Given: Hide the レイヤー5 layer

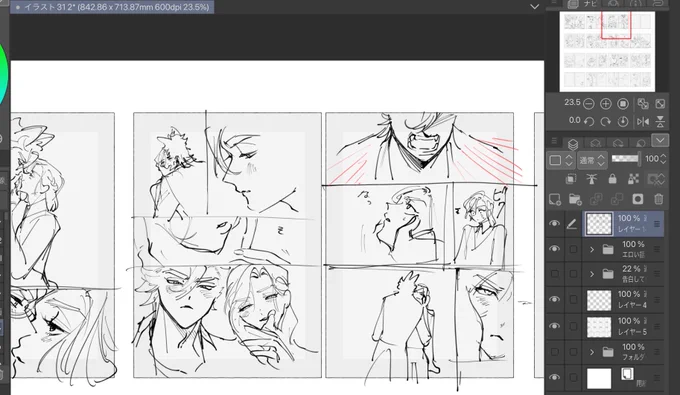Looking at the screenshot, I should (554, 326).
